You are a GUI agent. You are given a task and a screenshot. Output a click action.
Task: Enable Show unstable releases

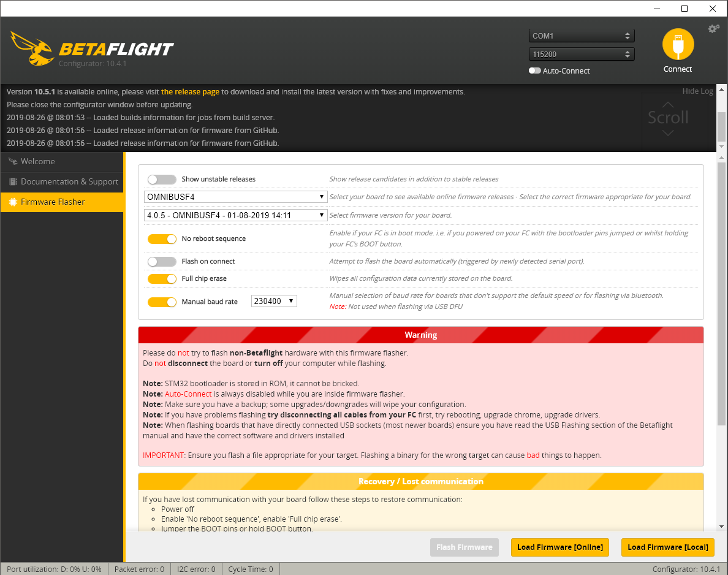point(162,179)
